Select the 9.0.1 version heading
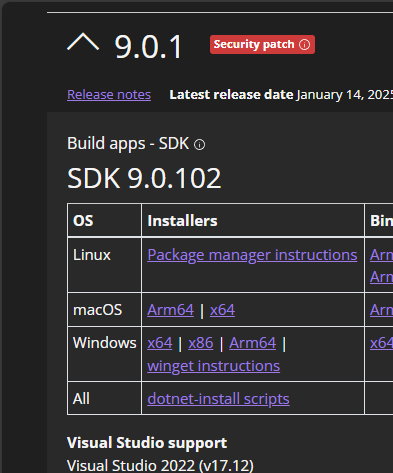 coord(148,47)
